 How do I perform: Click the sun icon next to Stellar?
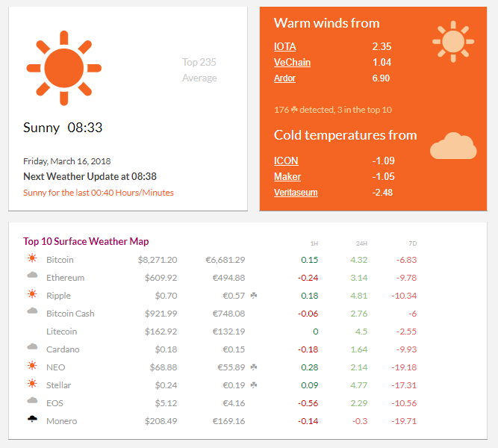tap(32, 384)
